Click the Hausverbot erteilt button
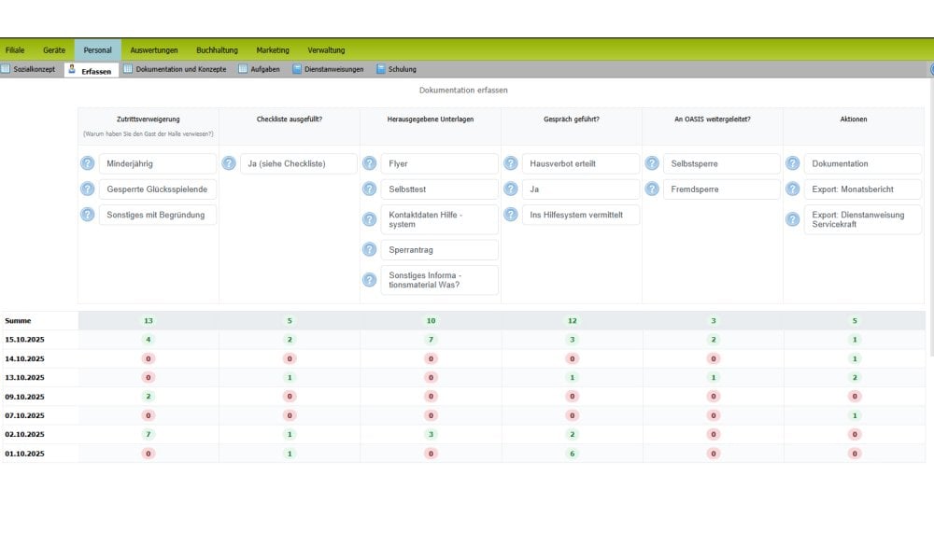This screenshot has width=934, height=560. click(x=581, y=163)
